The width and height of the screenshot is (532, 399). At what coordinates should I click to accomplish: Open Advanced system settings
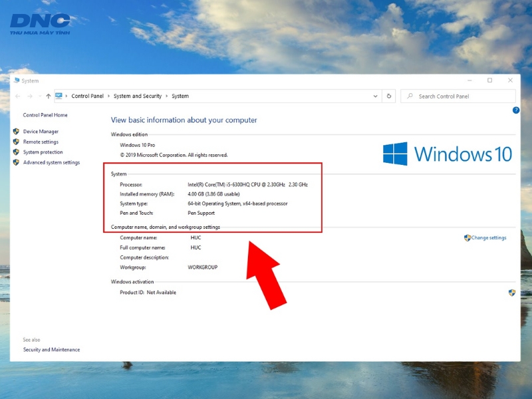[51, 162]
